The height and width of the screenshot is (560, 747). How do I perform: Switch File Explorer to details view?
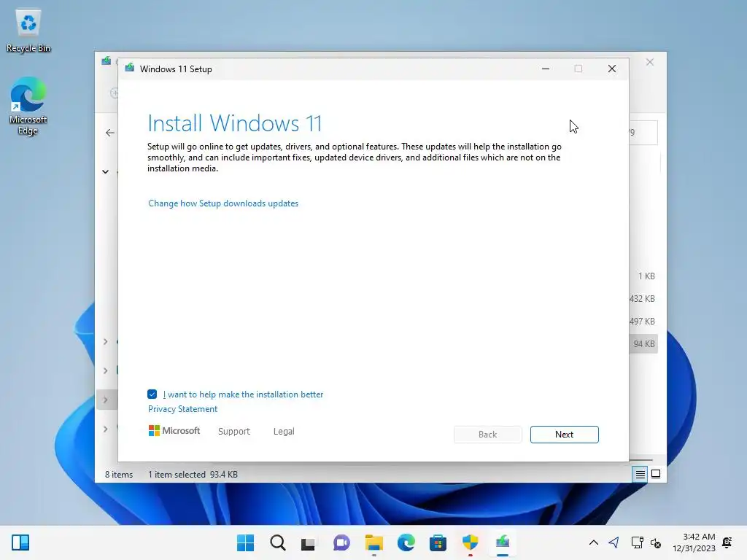click(640, 474)
